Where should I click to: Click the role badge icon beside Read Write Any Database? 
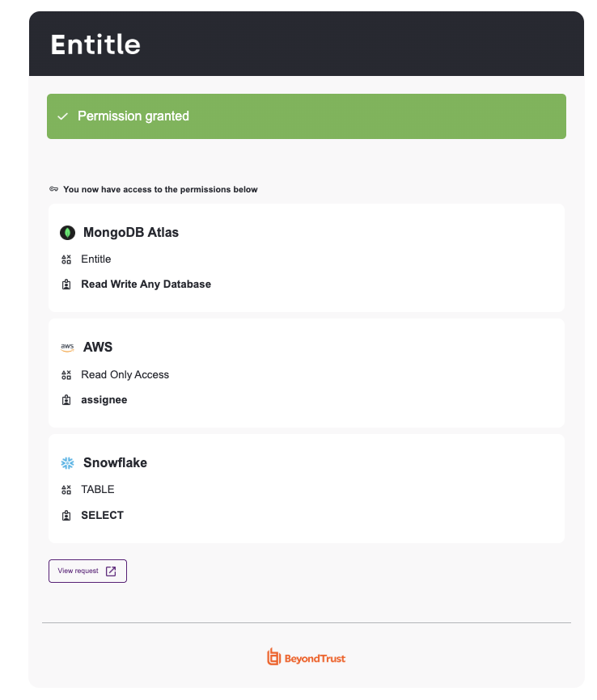tap(66, 285)
